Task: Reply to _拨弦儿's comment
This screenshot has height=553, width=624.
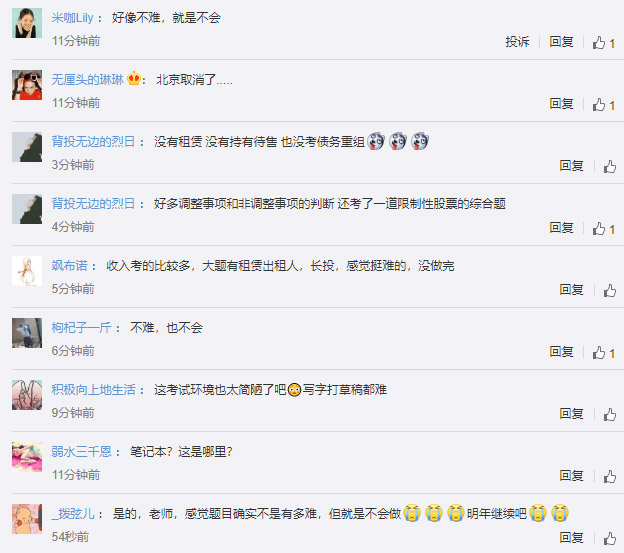Action: [x=571, y=538]
